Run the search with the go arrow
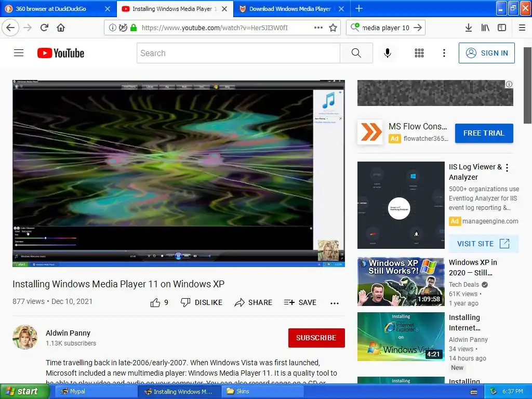The height and width of the screenshot is (399, 532). (x=418, y=28)
